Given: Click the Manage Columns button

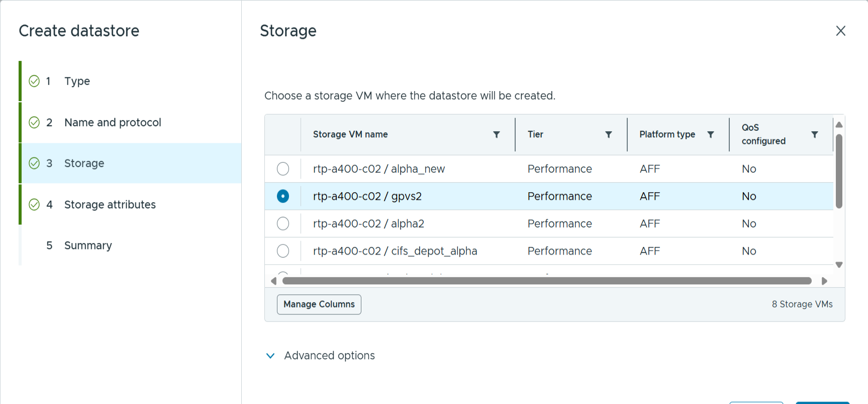Looking at the screenshot, I should pos(319,304).
